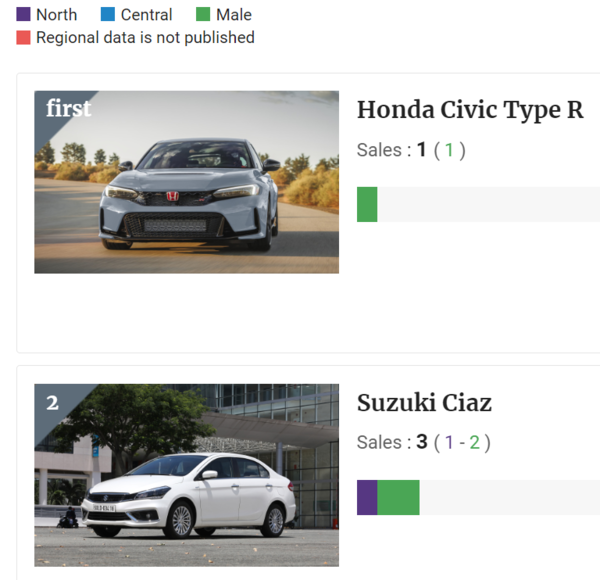Click the red unpublished-data legend swatch
This screenshot has width=600, height=580.
point(23,37)
